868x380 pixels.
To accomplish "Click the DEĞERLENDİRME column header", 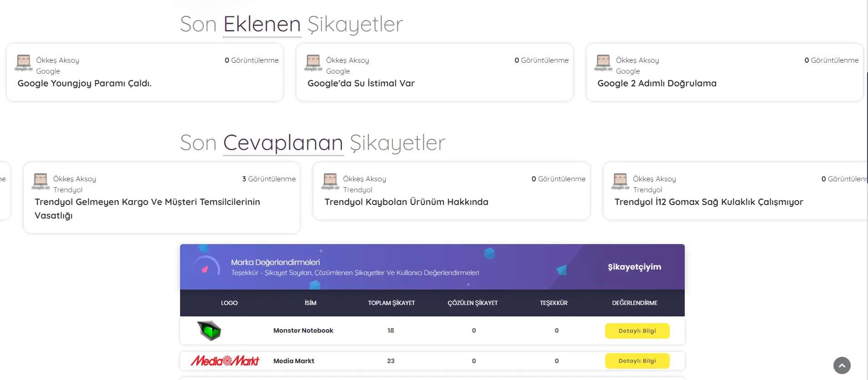I will coord(635,303).
